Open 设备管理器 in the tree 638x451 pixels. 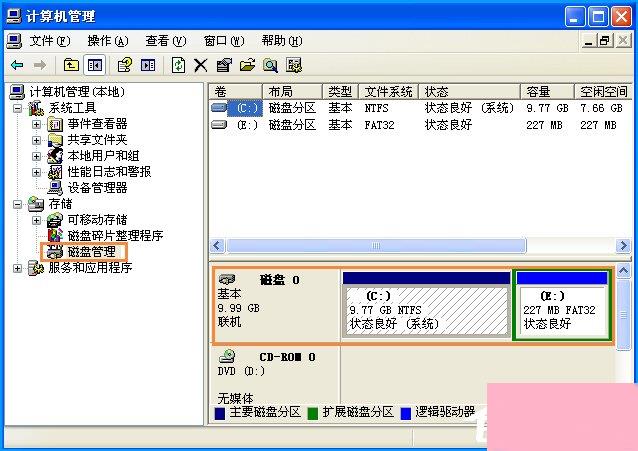(x=97, y=188)
